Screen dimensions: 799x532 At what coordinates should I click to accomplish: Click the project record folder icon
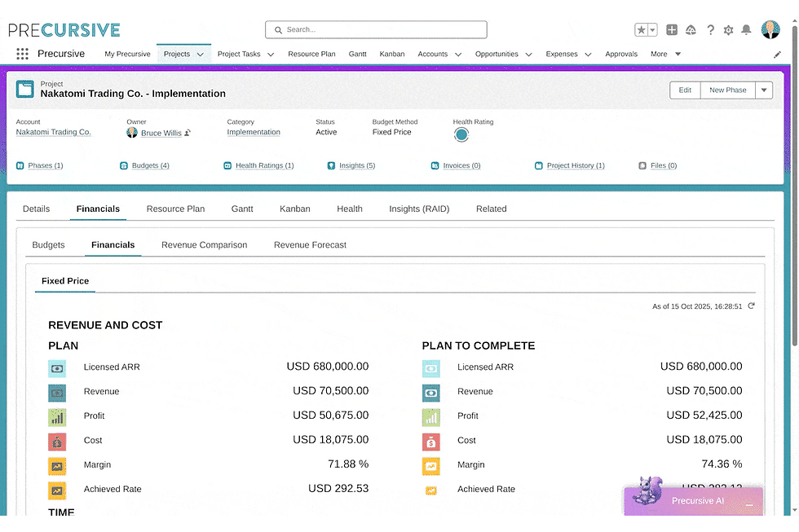click(x=25, y=89)
